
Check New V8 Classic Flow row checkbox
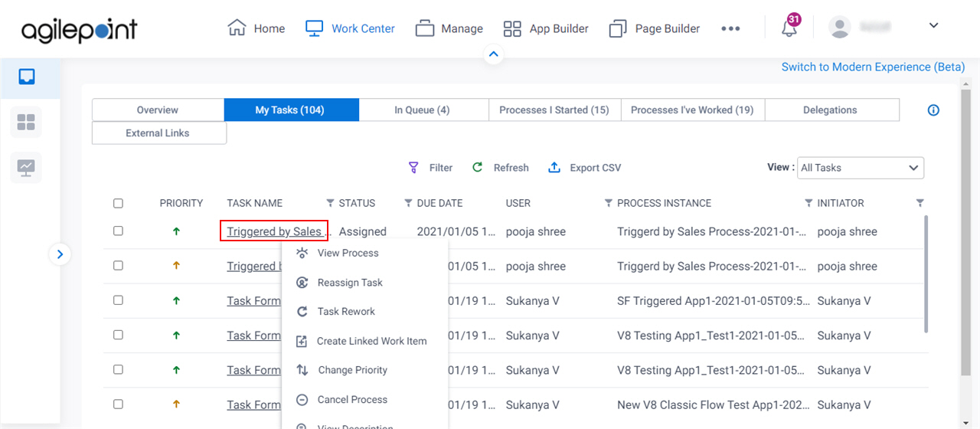coord(118,404)
